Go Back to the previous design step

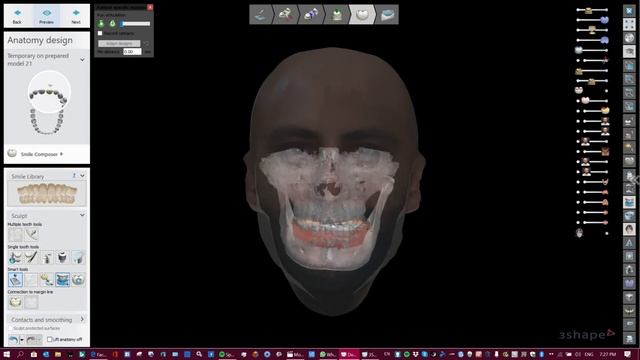point(17,16)
